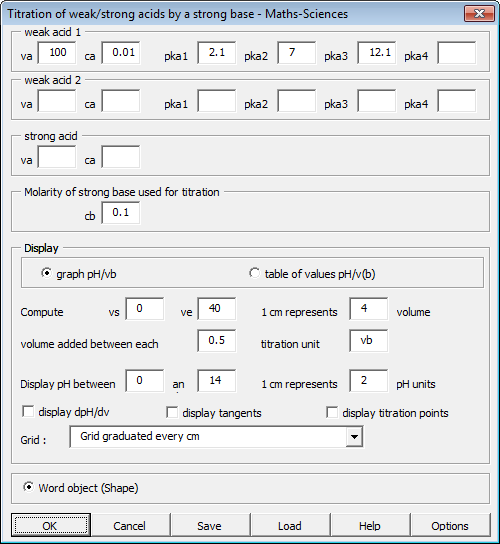Click the weak acid 1 pka4 field
Viewport: 500px width, 544px height.
[457, 53]
